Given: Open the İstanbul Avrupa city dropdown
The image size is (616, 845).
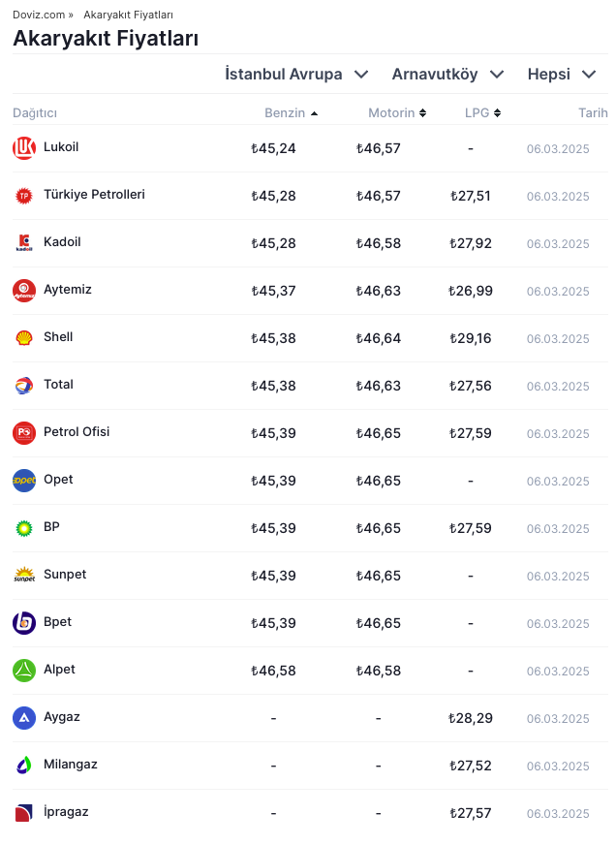Looking at the screenshot, I should click(296, 74).
